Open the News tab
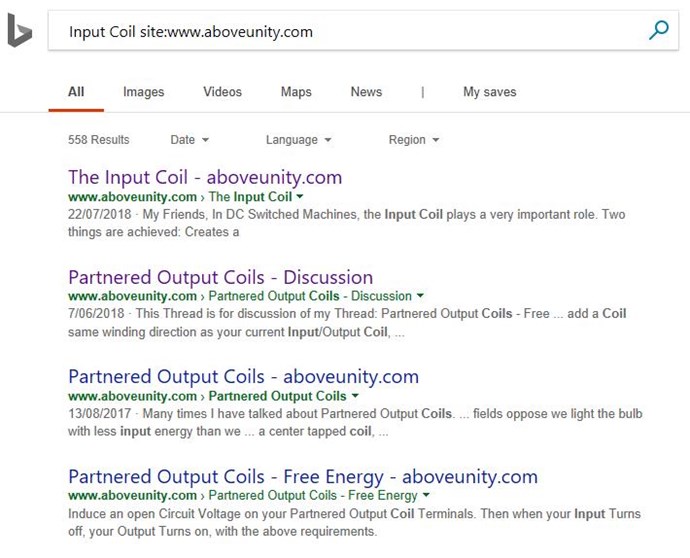 click(366, 92)
